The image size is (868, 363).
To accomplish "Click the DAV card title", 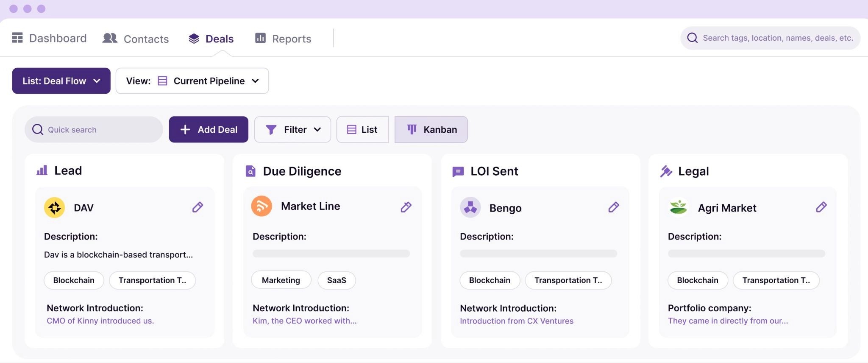I will pos(83,208).
